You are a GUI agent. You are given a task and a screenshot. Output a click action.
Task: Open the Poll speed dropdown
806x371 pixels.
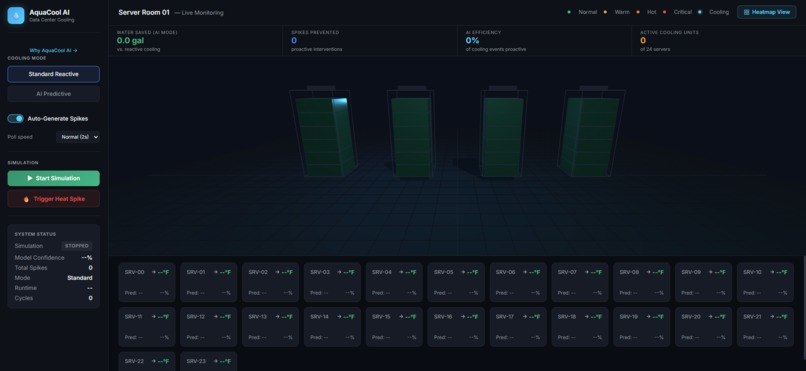click(78, 137)
